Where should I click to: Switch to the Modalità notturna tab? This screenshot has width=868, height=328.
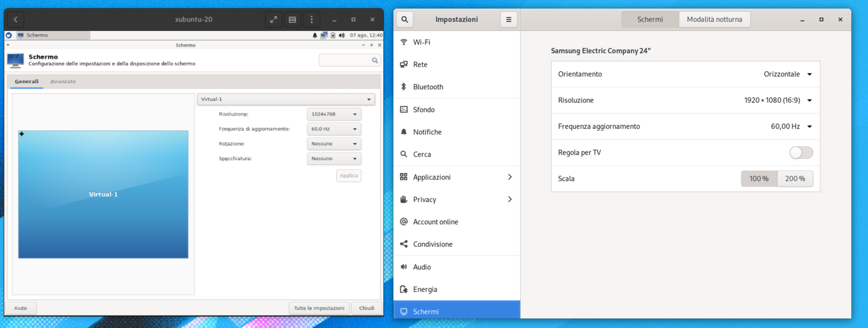(714, 19)
